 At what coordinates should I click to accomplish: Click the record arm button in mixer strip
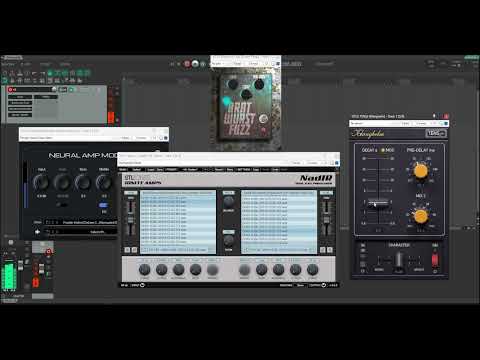coord(49,252)
